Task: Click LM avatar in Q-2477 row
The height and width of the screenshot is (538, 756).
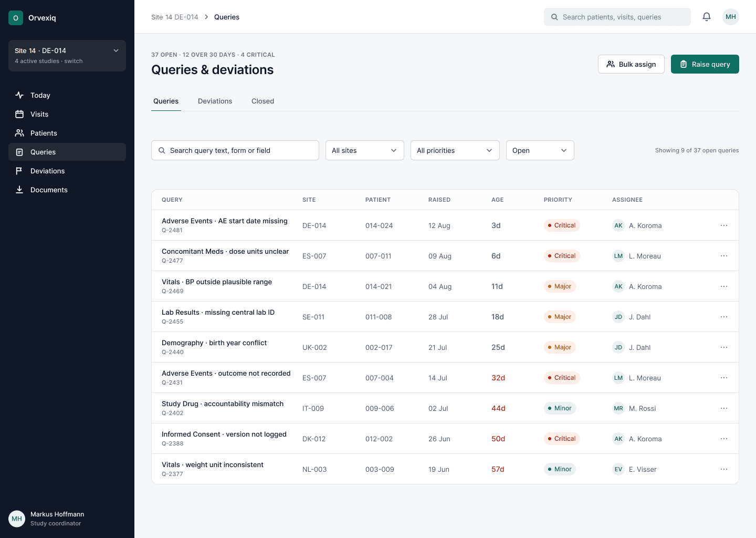Action: coord(618,256)
